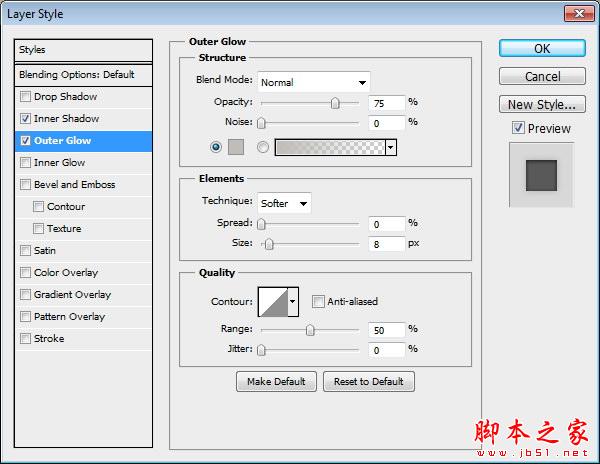Select Styles in the left list
The height and width of the screenshot is (464, 600).
(83, 50)
